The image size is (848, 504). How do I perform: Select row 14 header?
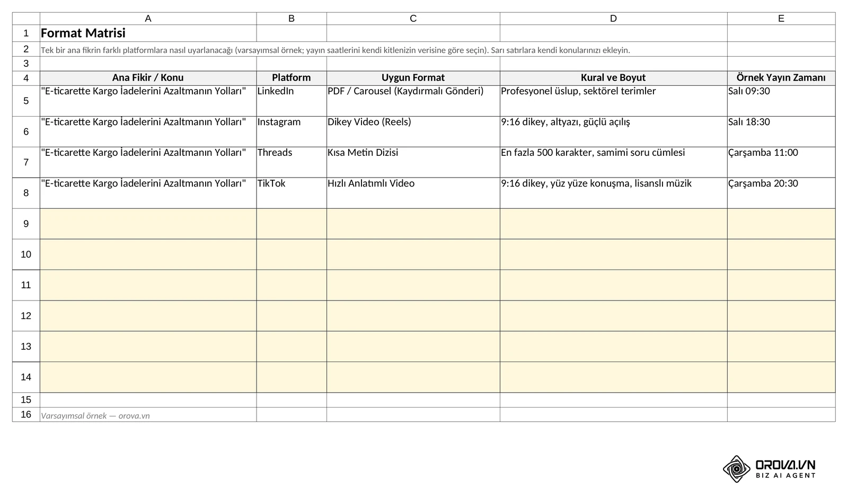click(x=26, y=377)
